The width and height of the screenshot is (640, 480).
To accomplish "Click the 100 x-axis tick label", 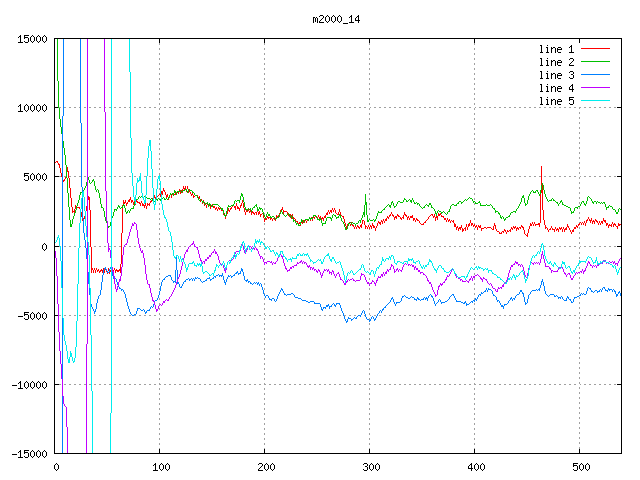I will (160, 467).
